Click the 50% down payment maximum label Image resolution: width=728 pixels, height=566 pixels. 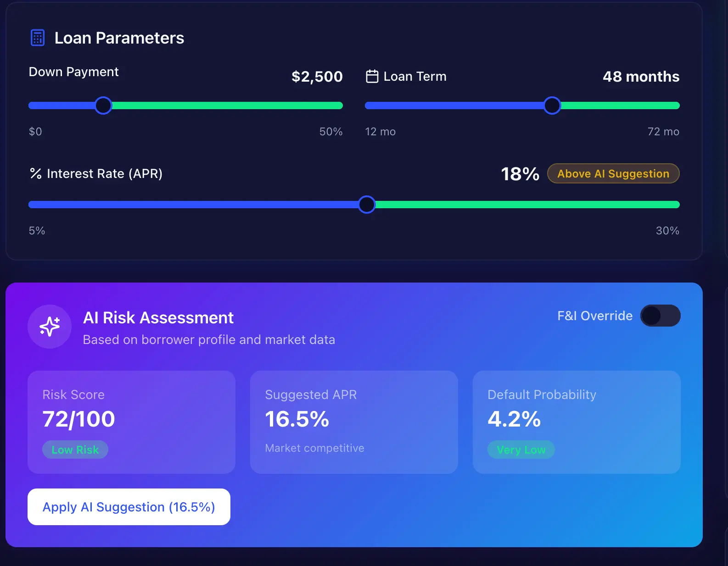click(331, 132)
